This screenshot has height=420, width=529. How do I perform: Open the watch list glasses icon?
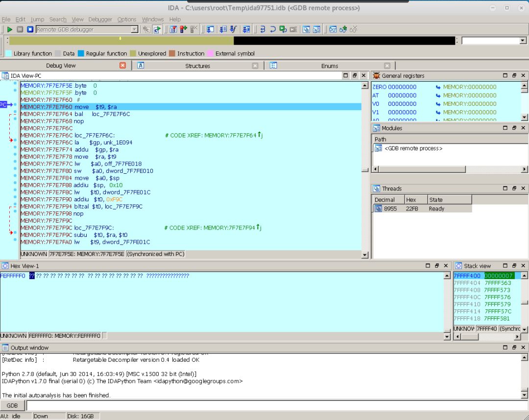(333, 29)
